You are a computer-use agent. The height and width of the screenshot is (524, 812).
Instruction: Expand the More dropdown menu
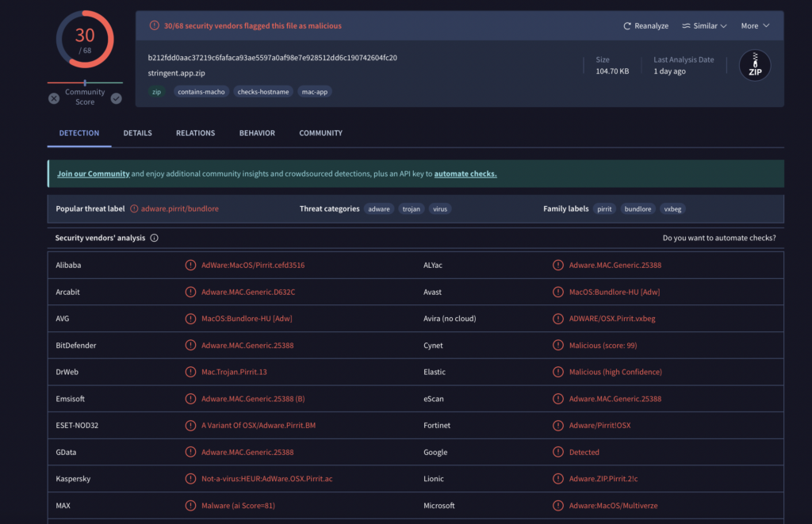[755, 26]
